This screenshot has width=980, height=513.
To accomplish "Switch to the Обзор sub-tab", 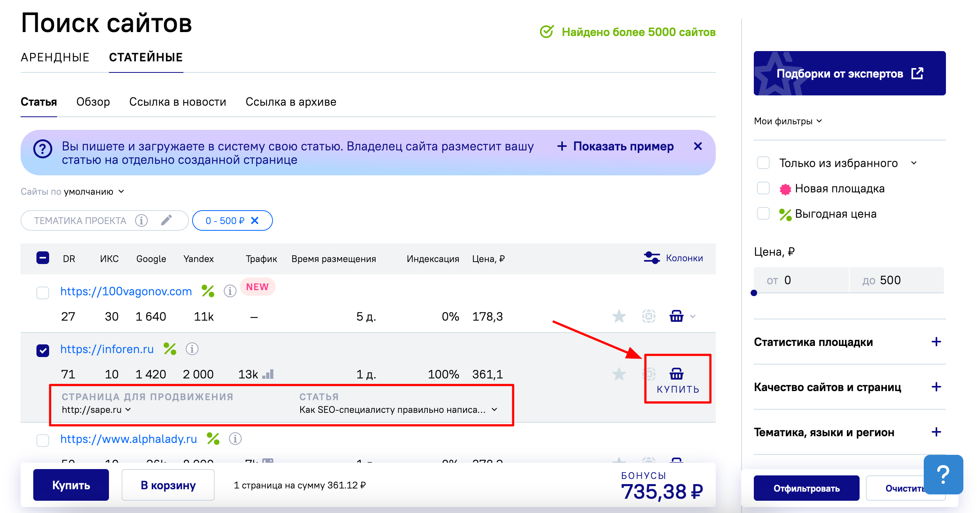I will click(x=93, y=102).
